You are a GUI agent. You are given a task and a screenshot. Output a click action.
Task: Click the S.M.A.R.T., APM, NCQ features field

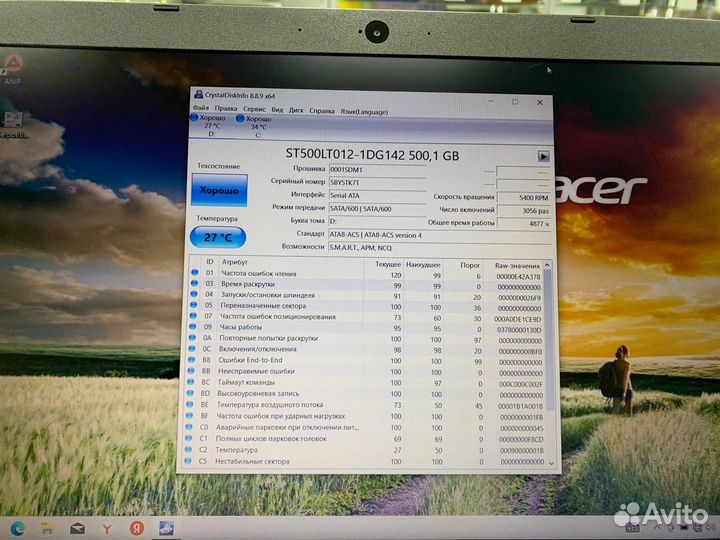(x=439, y=248)
